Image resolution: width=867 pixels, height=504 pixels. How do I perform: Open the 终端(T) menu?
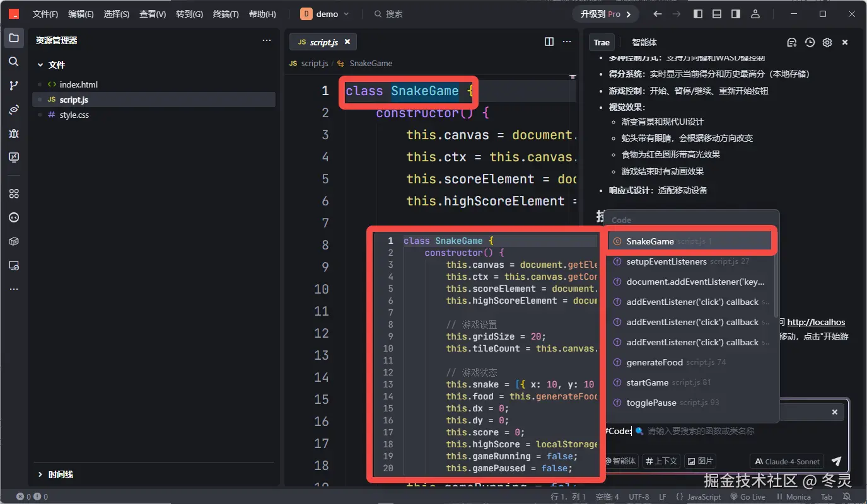(226, 14)
